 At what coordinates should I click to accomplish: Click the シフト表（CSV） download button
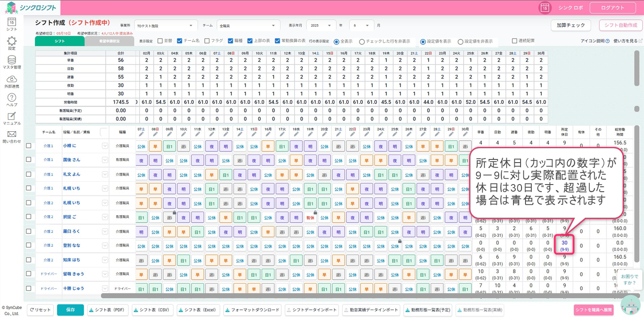coord(153,310)
